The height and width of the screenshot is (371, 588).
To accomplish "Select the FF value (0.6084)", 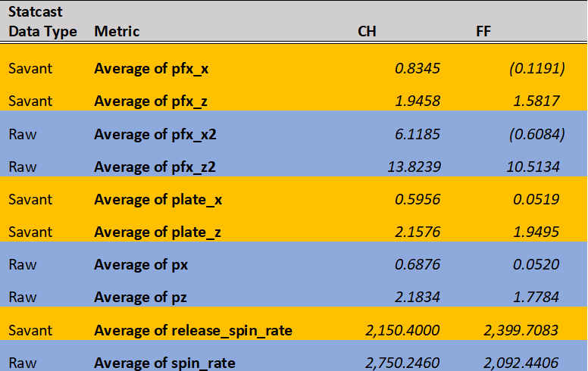I will (x=537, y=134).
